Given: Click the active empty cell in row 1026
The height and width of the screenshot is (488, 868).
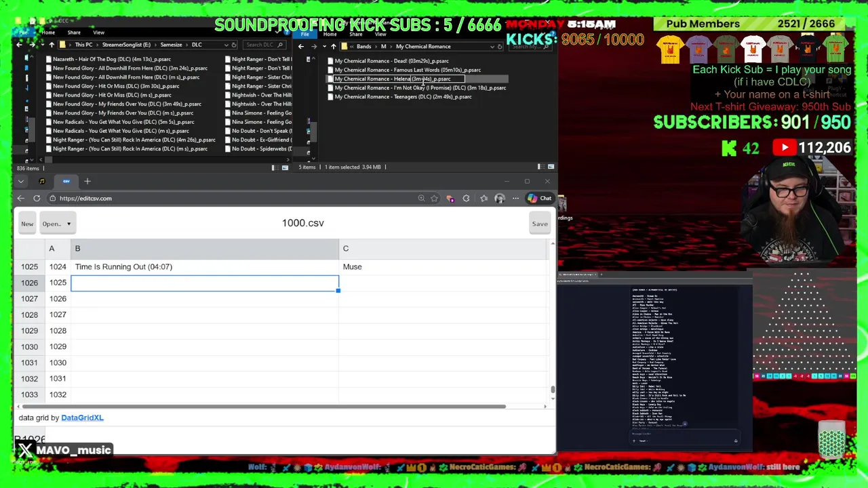Looking at the screenshot, I should [205, 283].
